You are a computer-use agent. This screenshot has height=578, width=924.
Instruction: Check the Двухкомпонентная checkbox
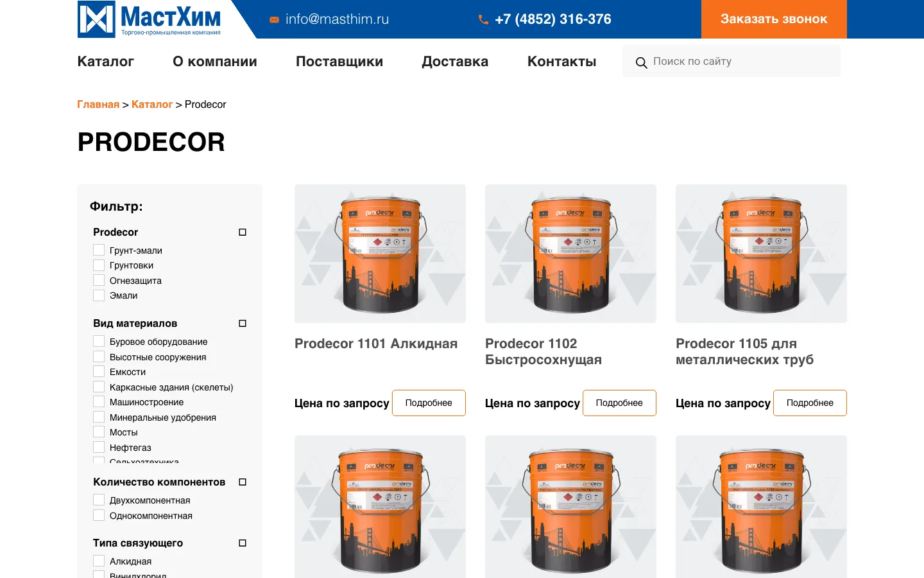99,500
